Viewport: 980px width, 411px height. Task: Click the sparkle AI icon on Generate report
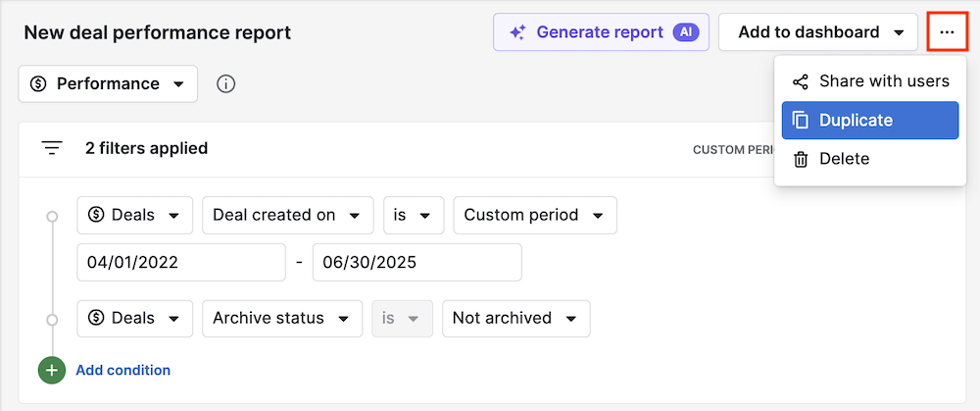(x=518, y=32)
